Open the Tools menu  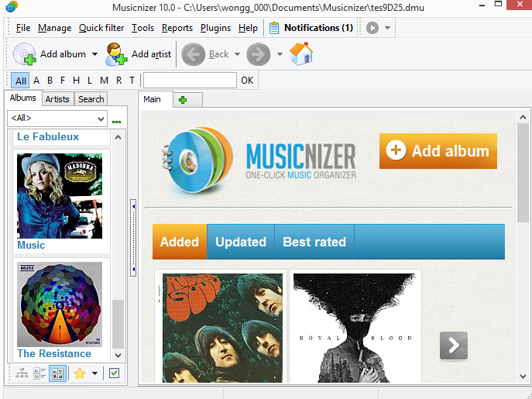(x=142, y=28)
